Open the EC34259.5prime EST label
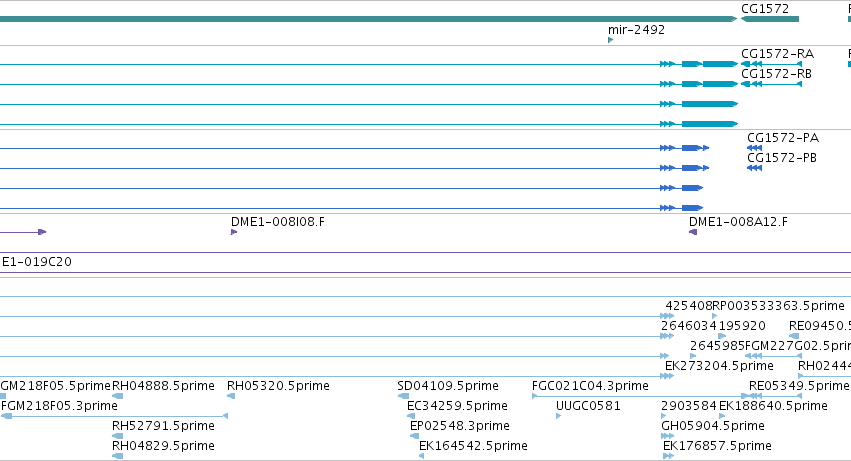This screenshot has width=851, height=461. (x=457, y=406)
